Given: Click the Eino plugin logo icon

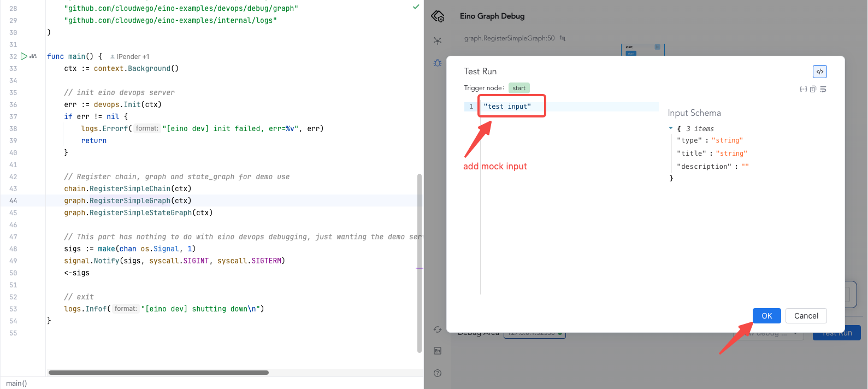Looking at the screenshot, I should point(438,16).
